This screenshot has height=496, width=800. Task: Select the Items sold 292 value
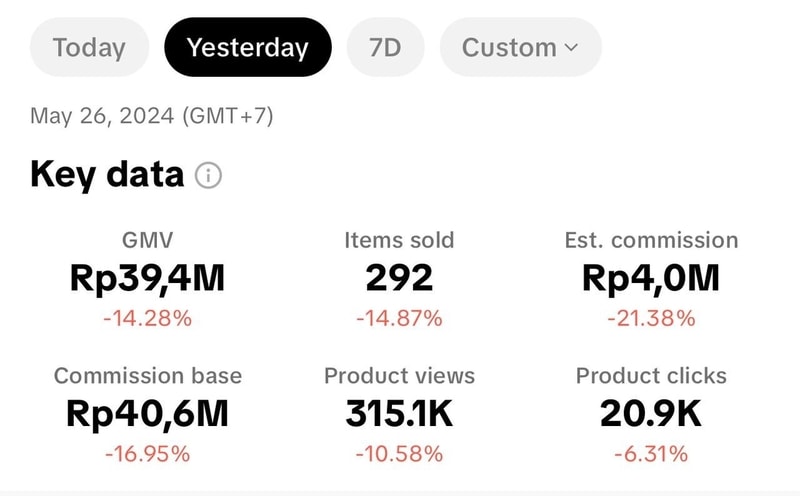coord(399,278)
